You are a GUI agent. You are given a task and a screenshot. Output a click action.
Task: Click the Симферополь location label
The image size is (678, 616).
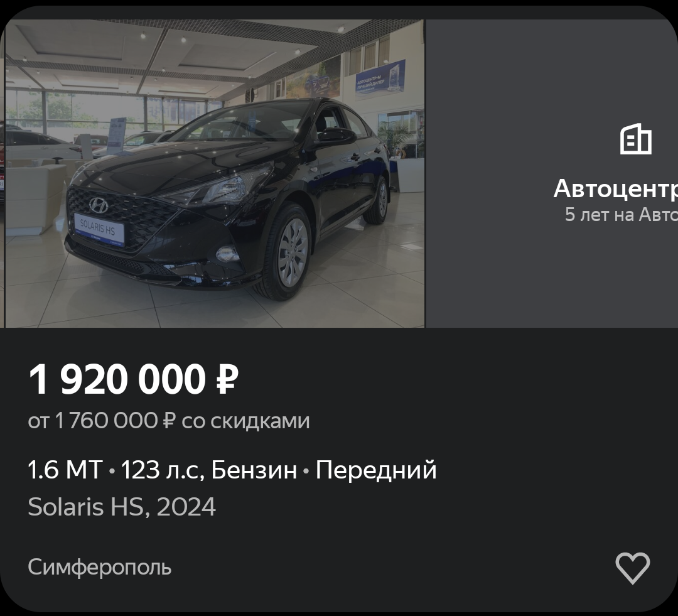tap(99, 567)
